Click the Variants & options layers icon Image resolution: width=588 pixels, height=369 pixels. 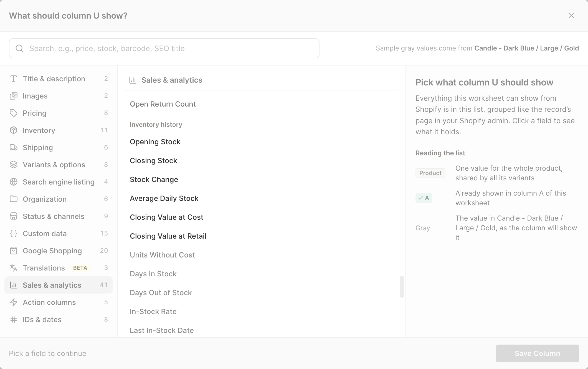coord(14,165)
